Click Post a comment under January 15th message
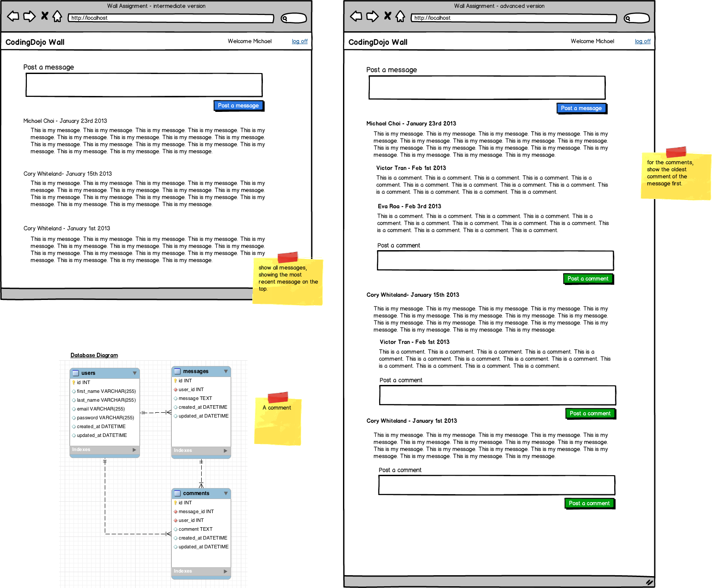 (590, 414)
